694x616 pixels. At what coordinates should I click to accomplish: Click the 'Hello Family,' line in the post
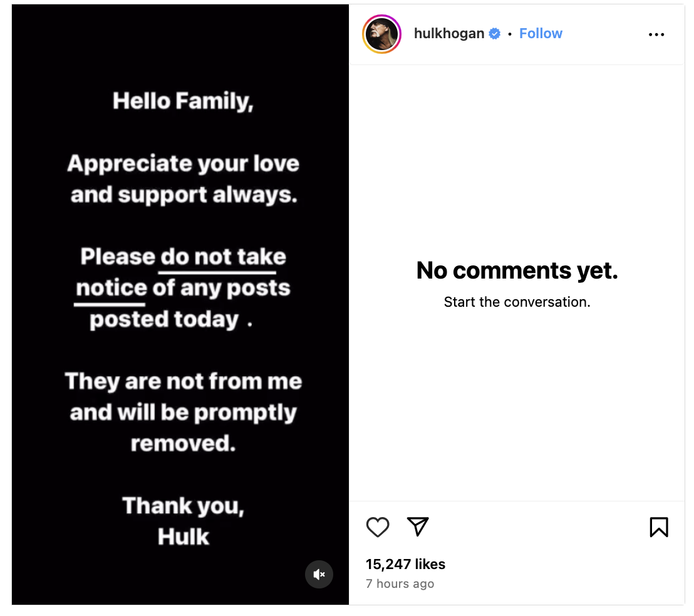tap(183, 101)
